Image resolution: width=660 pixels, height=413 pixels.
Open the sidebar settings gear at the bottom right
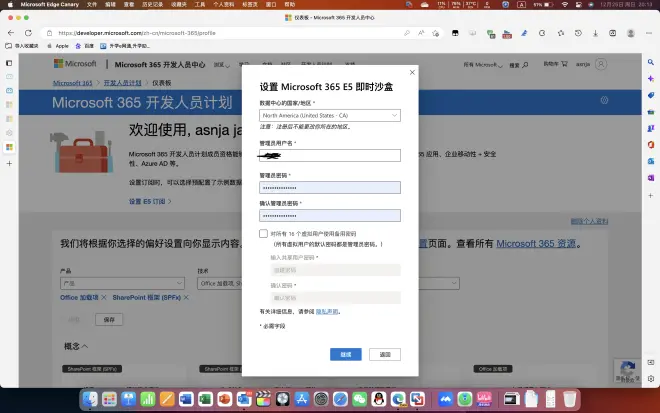tap(651, 378)
